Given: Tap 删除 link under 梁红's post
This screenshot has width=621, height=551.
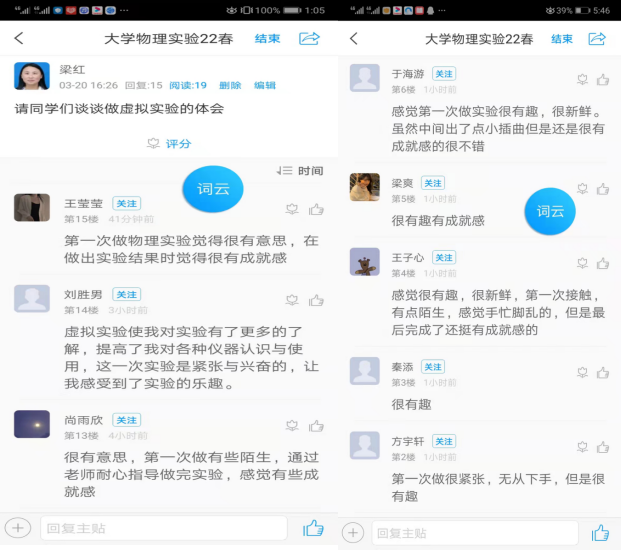Looking at the screenshot, I should (x=230, y=86).
